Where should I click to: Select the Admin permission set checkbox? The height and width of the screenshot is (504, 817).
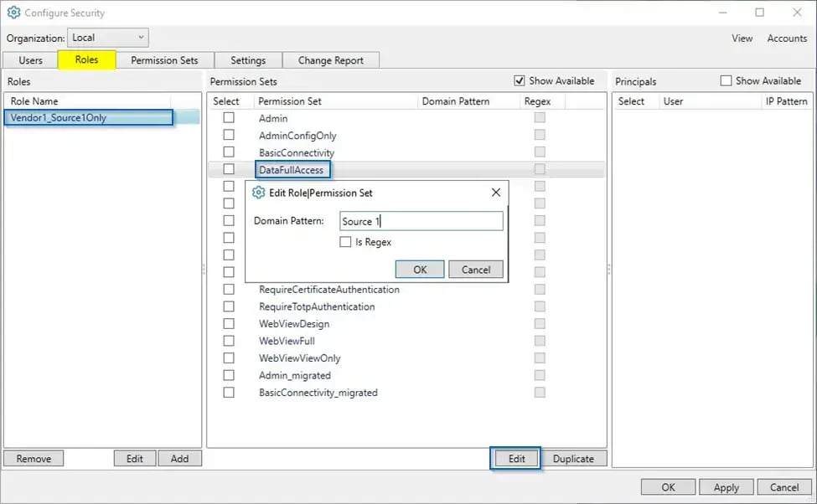pos(229,118)
